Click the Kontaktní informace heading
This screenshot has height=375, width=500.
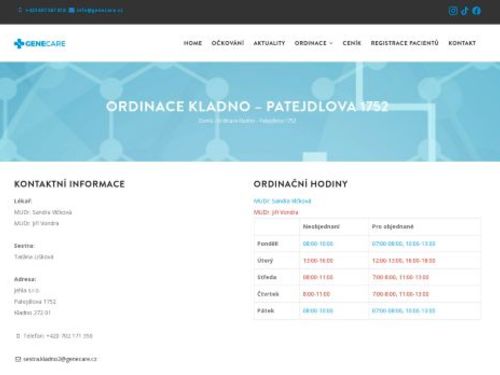pos(69,184)
